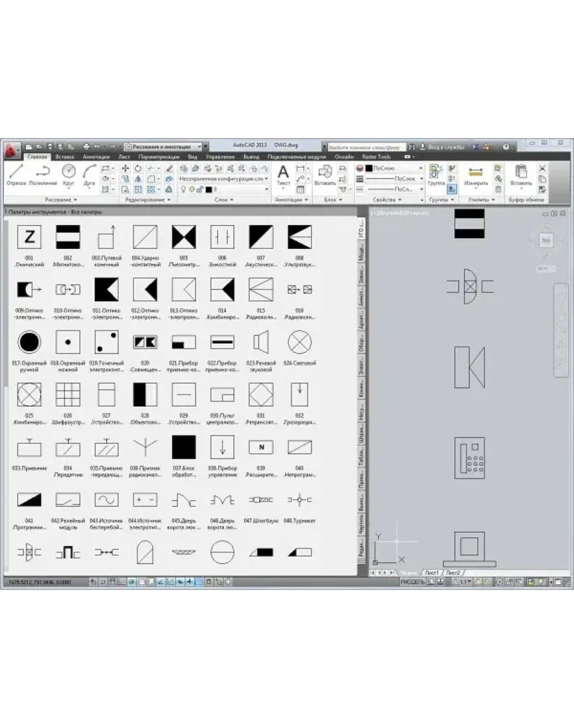Click the Полилиния (Polyline) tool

[42, 175]
